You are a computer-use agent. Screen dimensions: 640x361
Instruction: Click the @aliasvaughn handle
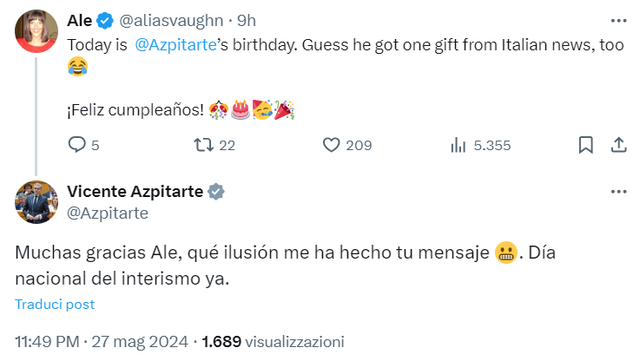point(171,20)
